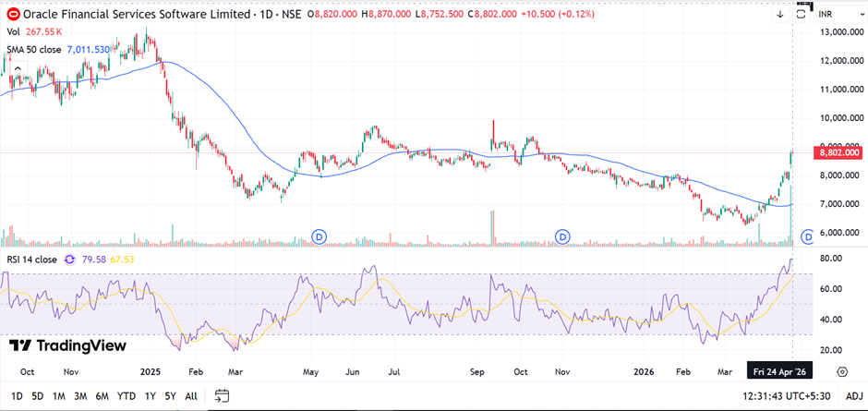The height and width of the screenshot is (411, 868).
Task: Select the 6M time range
Action: coord(102,396)
